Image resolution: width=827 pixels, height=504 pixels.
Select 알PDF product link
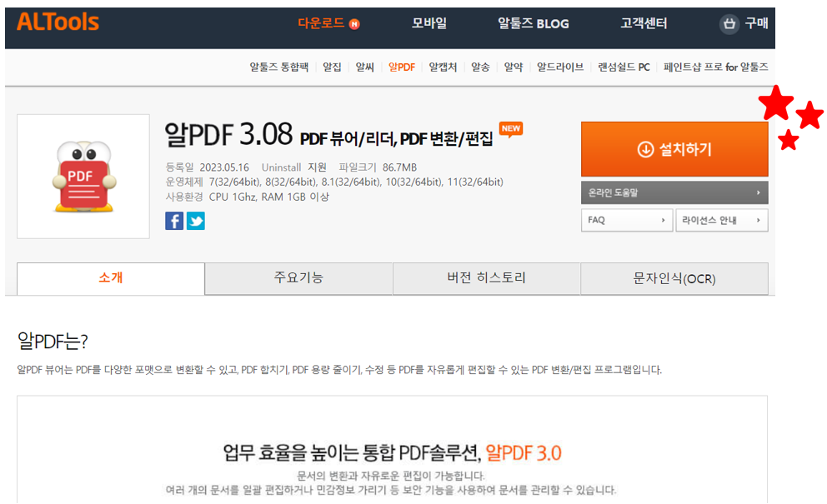pyautogui.click(x=401, y=67)
